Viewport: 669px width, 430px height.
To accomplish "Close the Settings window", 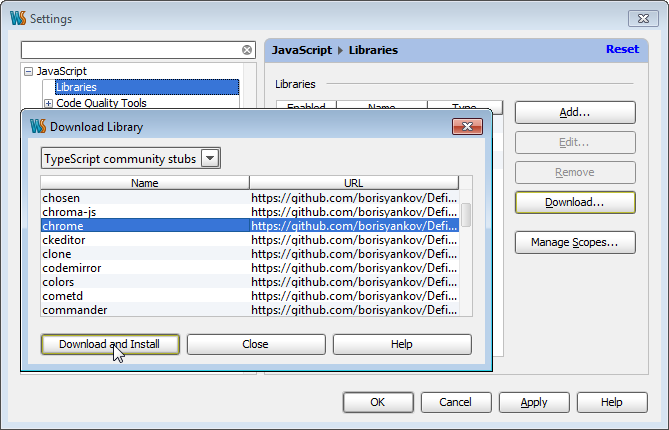I will pyautogui.click(x=643, y=19).
